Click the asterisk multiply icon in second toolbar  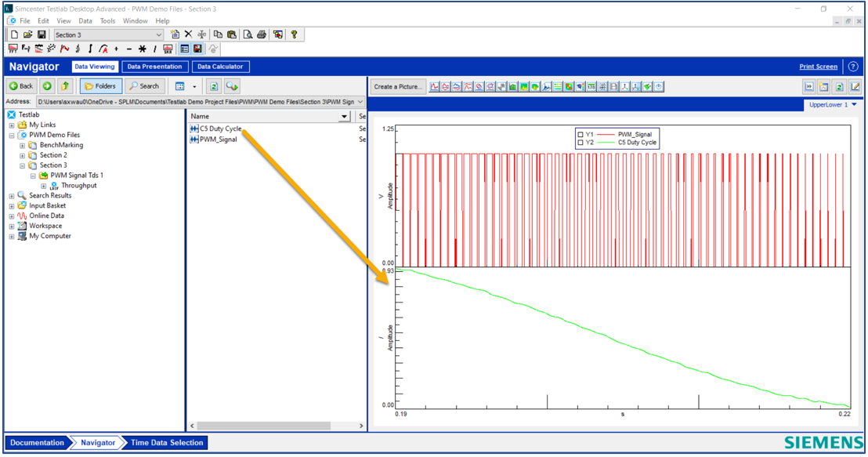pyautogui.click(x=143, y=49)
